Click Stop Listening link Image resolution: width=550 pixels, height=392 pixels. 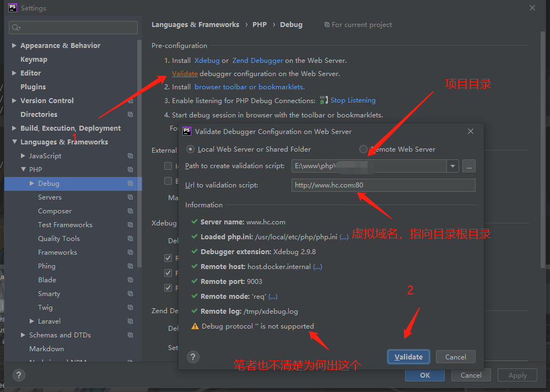pyautogui.click(x=353, y=100)
